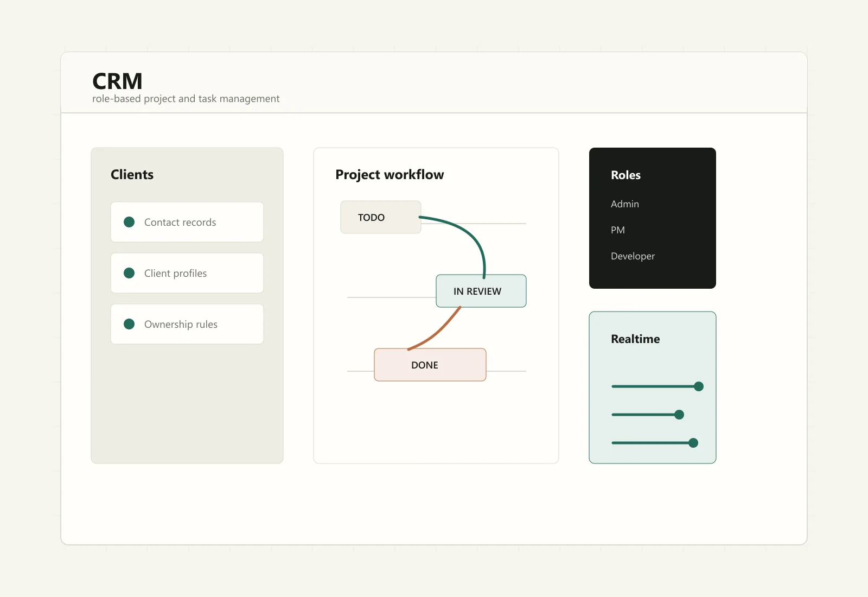Click the Clients panel heading

click(x=132, y=174)
